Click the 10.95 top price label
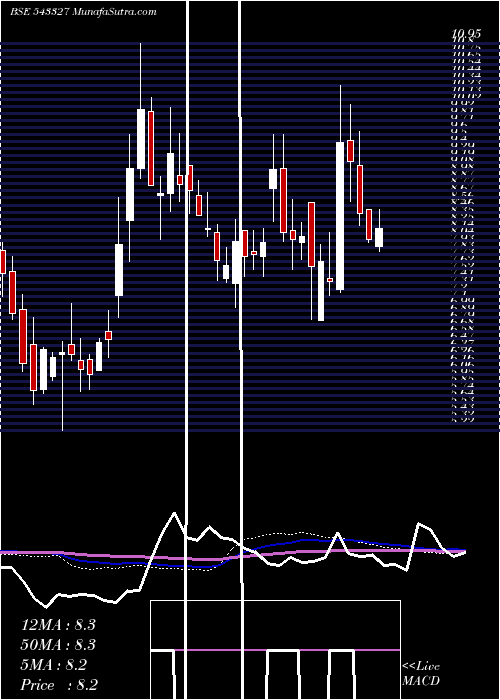 466,33
